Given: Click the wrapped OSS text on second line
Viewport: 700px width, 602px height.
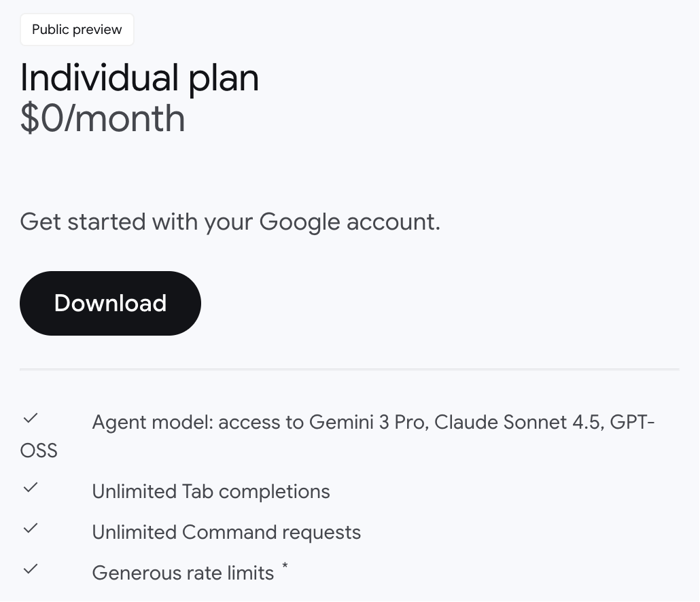Looking at the screenshot, I should click(39, 450).
